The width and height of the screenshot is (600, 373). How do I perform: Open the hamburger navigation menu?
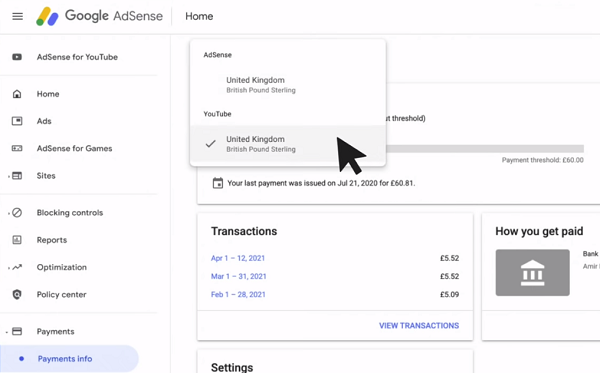click(x=18, y=16)
